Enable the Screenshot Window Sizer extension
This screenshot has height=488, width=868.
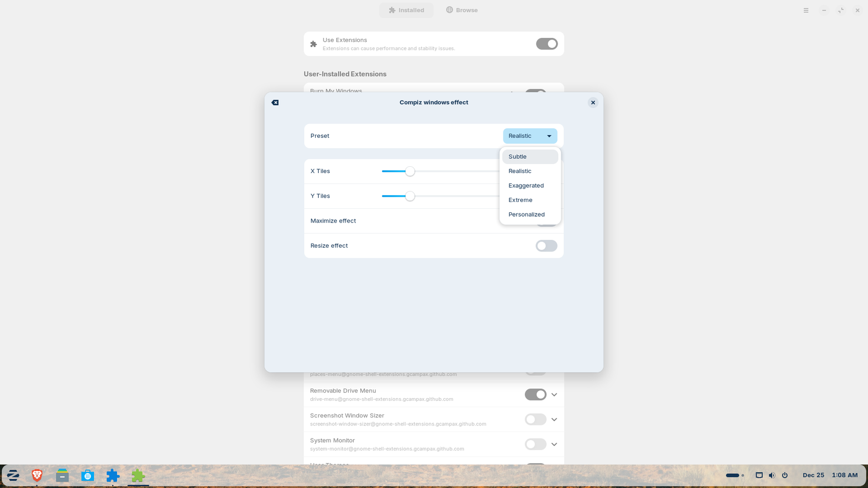point(535,420)
